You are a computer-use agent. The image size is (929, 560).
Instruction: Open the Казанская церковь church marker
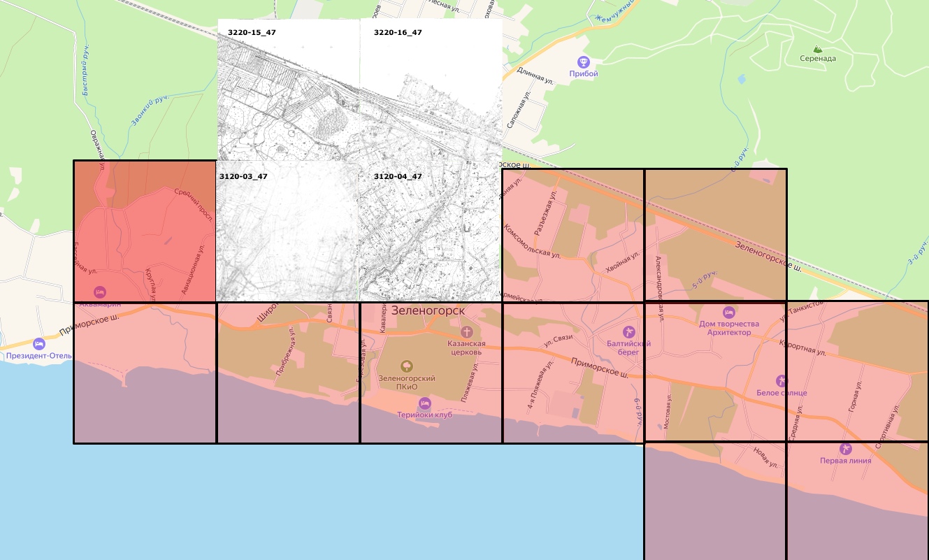tap(467, 331)
